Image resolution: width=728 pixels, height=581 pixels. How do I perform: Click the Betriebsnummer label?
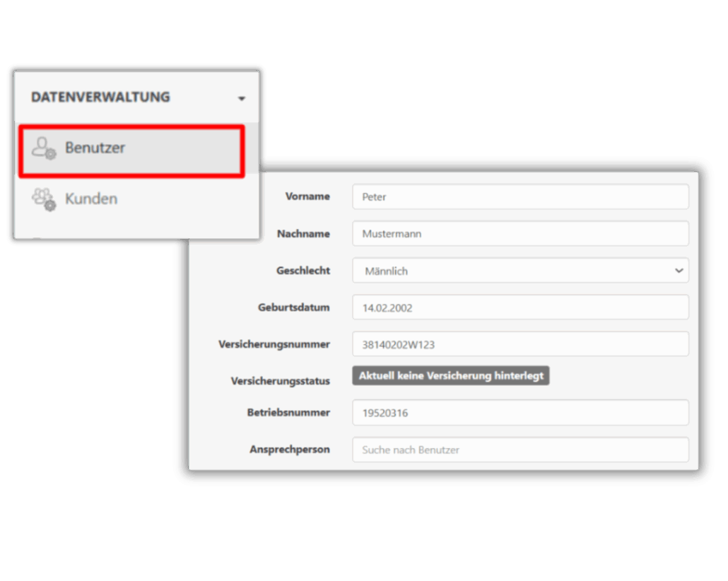(x=288, y=413)
